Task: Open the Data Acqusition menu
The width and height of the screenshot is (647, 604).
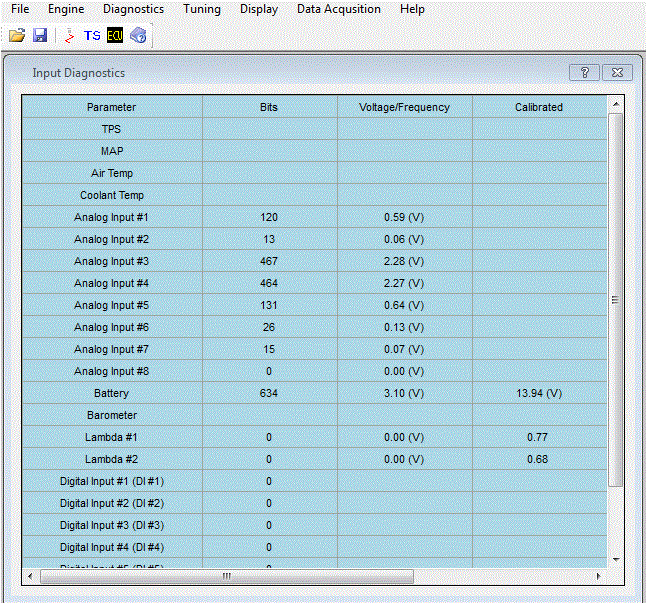Action: pyautogui.click(x=339, y=9)
